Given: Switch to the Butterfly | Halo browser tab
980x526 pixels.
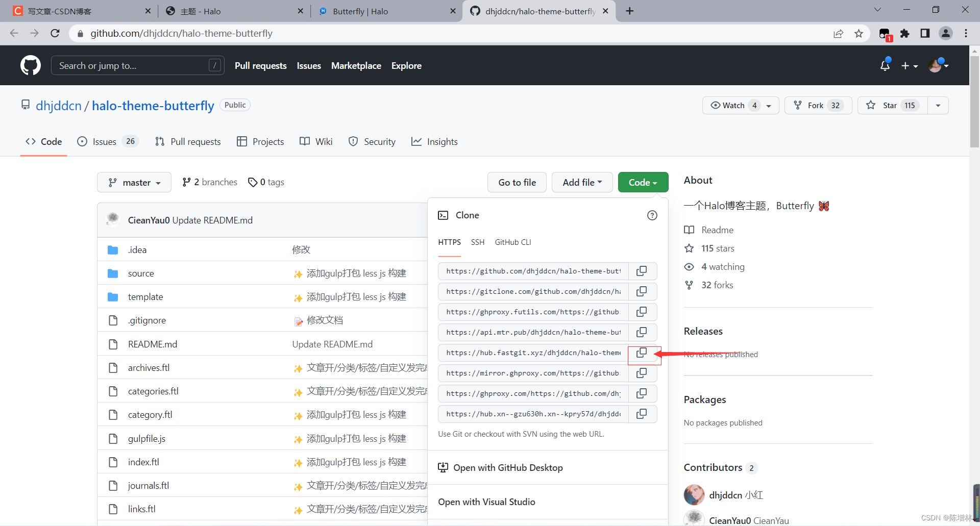Looking at the screenshot, I should tap(386, 11).
